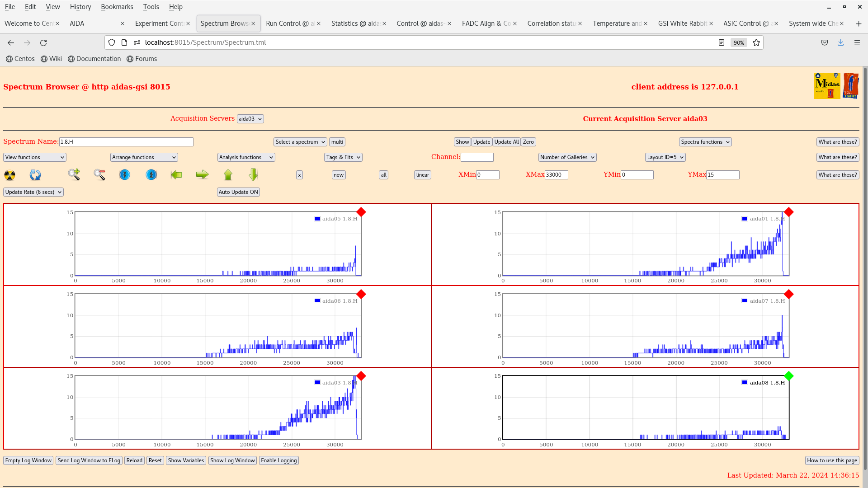Click the Midas logo icon

click(827, 86)
